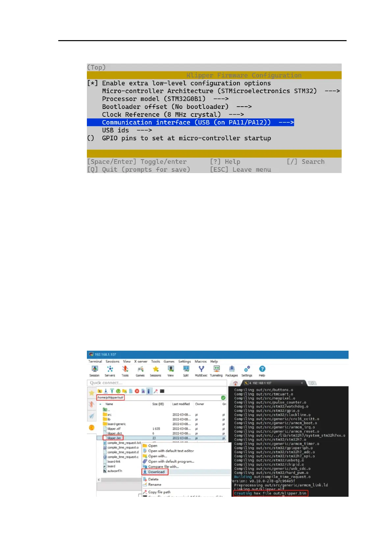Click the MultiExec toolbar icon
This screenshot has width=392, height=554.
[201, 371]
